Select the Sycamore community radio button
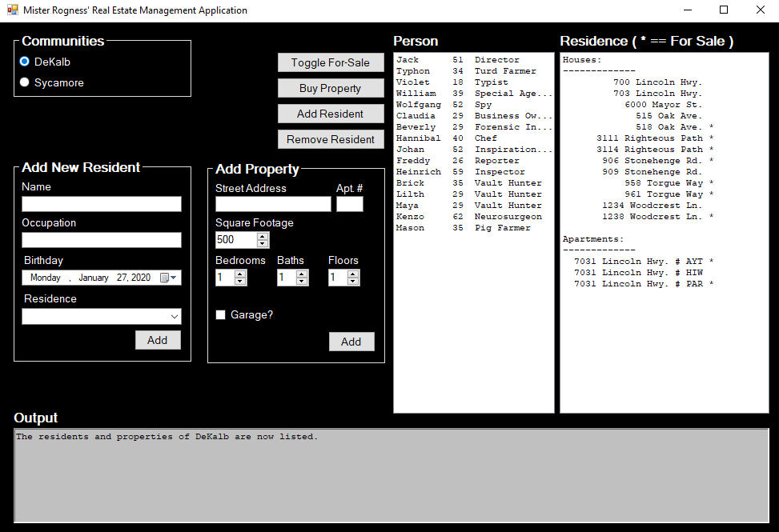 [x=25, y=82]
